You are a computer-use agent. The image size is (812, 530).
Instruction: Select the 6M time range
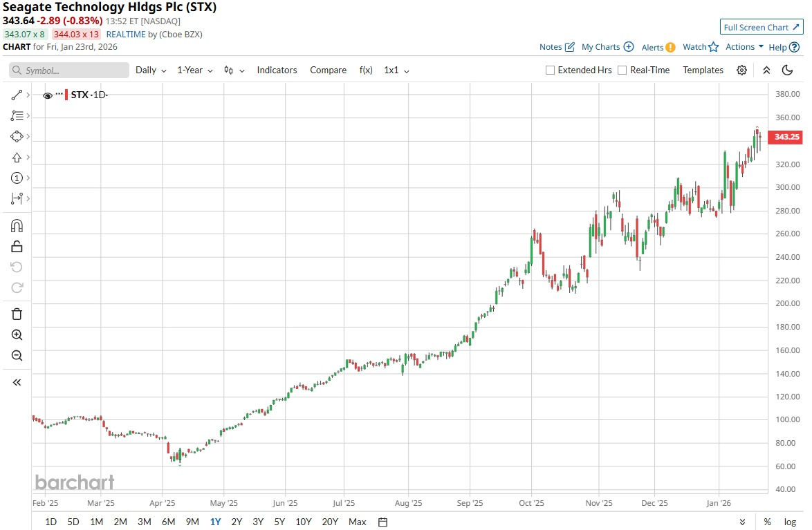tap(168, 522)
